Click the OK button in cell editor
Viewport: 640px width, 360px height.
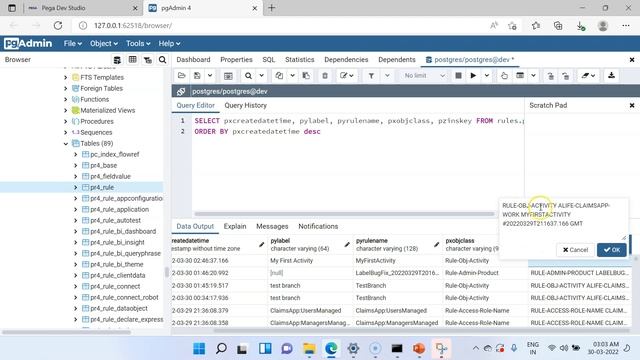(x=611, y=250)
